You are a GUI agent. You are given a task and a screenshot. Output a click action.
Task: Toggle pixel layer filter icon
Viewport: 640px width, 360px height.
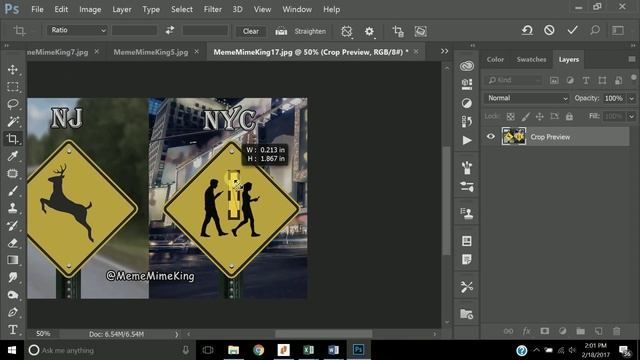click(554, 80)
